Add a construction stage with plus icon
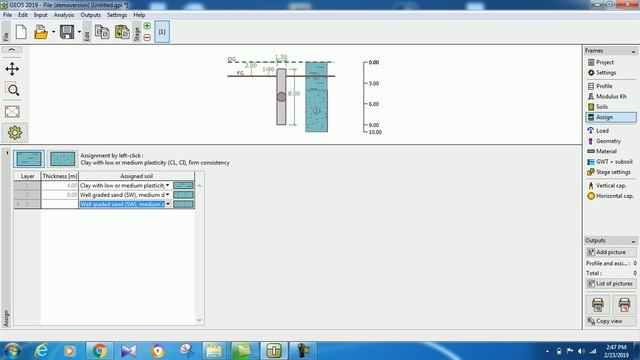Screen dimensions: 640x360 147,26
